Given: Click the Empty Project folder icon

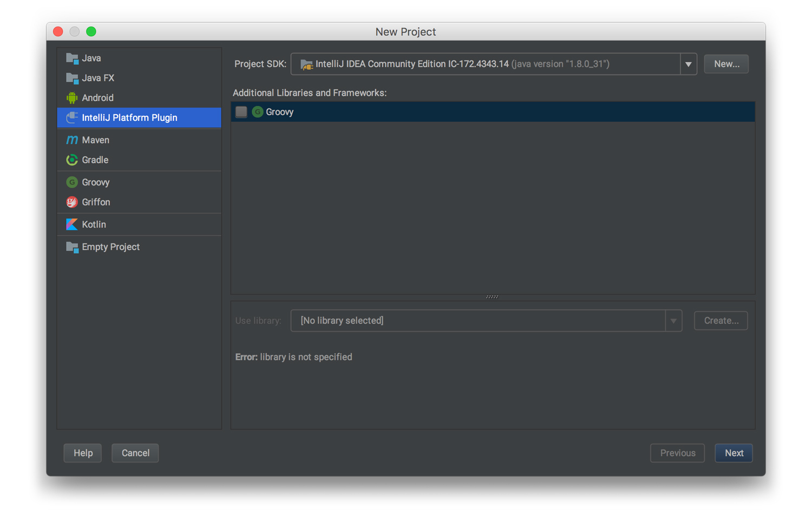Looking at the screenshot, I should click(72, 247).
